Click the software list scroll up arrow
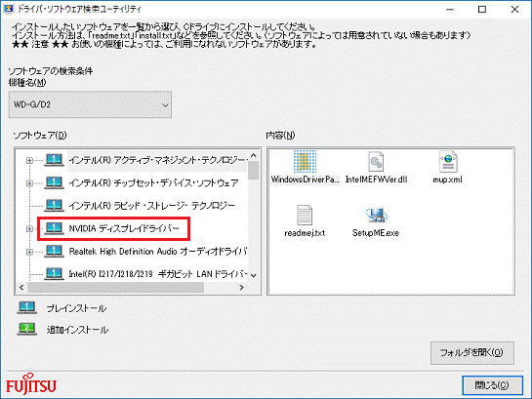 pyautogui.click(x=254, y=155)
